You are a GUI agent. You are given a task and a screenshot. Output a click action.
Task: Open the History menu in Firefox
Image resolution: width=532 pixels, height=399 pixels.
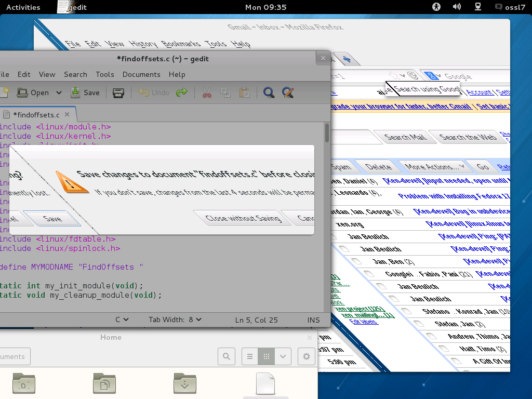point(143,44)
